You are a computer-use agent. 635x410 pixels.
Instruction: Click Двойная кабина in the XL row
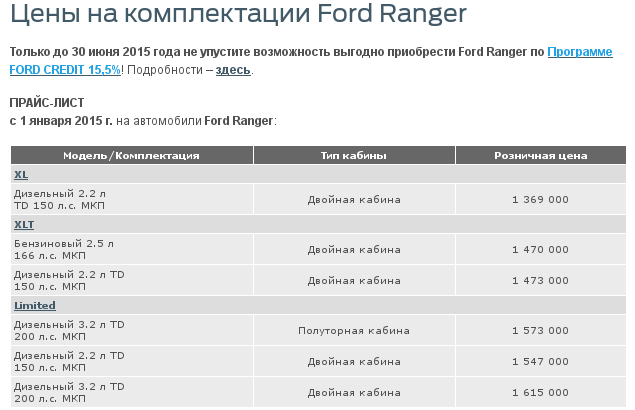coord(354,199)
